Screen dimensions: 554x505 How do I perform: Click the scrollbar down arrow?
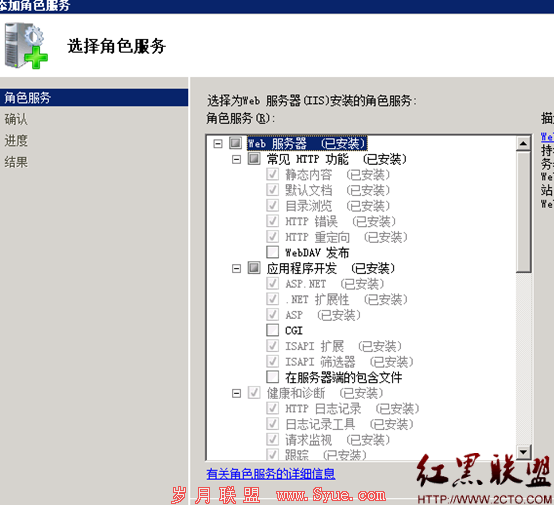(x=523, y=452)
